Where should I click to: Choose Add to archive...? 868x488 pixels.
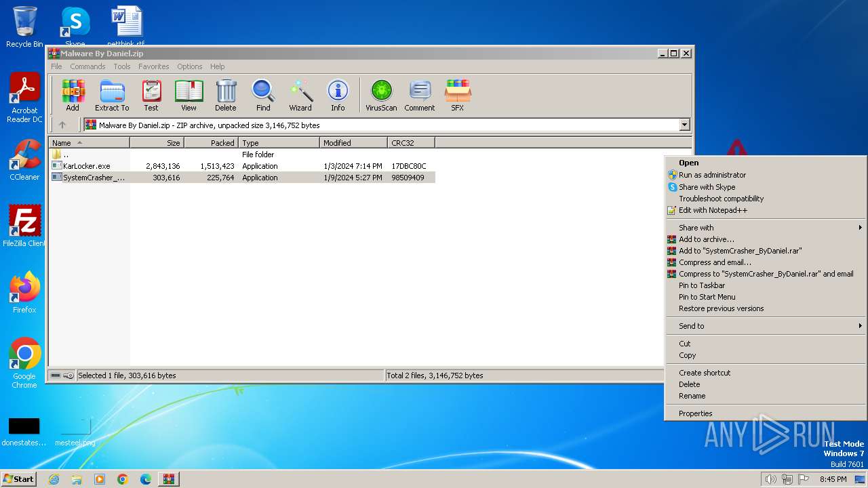click(x=766, y=239)
